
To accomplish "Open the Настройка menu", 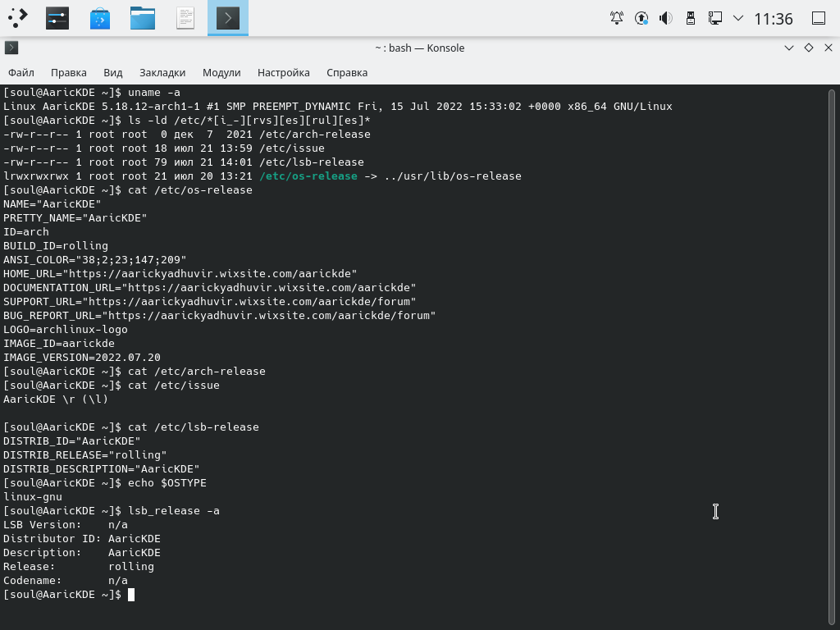I will click(283, 72).
